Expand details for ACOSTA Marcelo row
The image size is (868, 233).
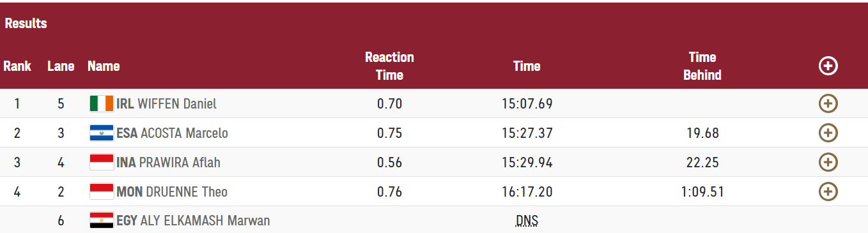point(828,133)
